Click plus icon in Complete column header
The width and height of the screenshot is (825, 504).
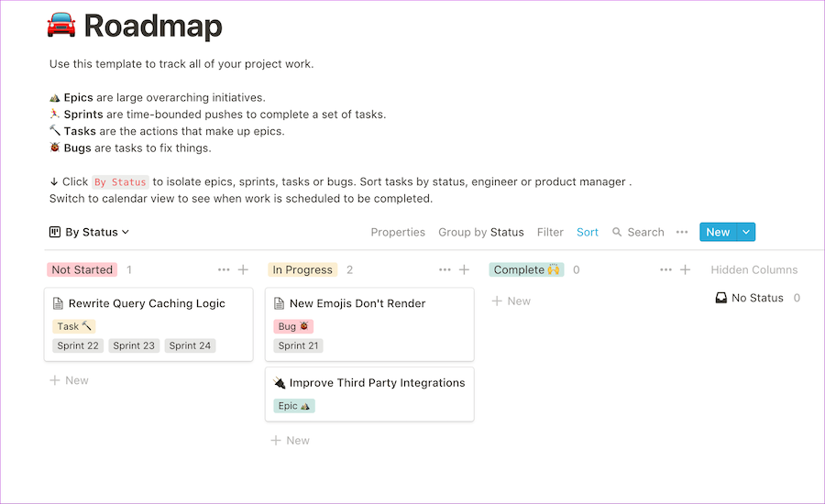(x=685, y=269)
